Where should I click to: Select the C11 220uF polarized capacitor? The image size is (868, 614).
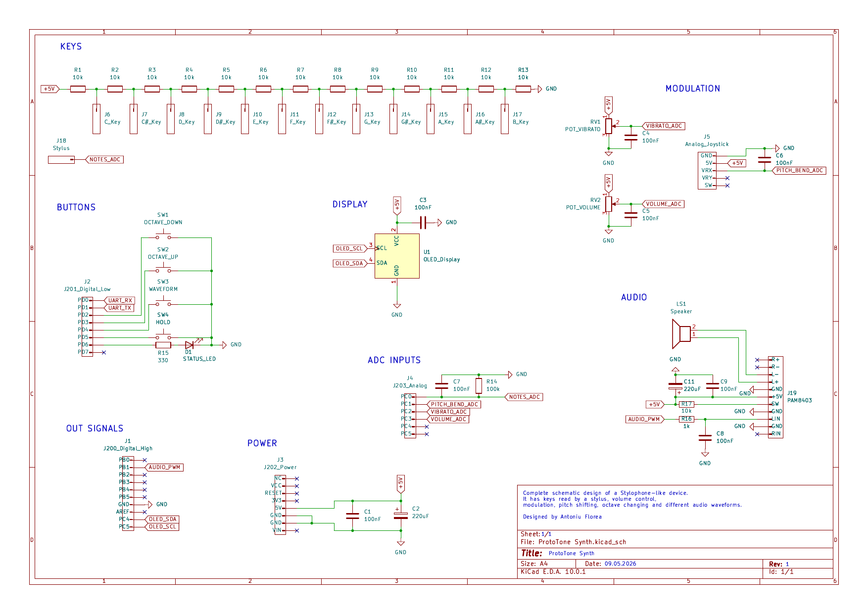coord(675,386)
